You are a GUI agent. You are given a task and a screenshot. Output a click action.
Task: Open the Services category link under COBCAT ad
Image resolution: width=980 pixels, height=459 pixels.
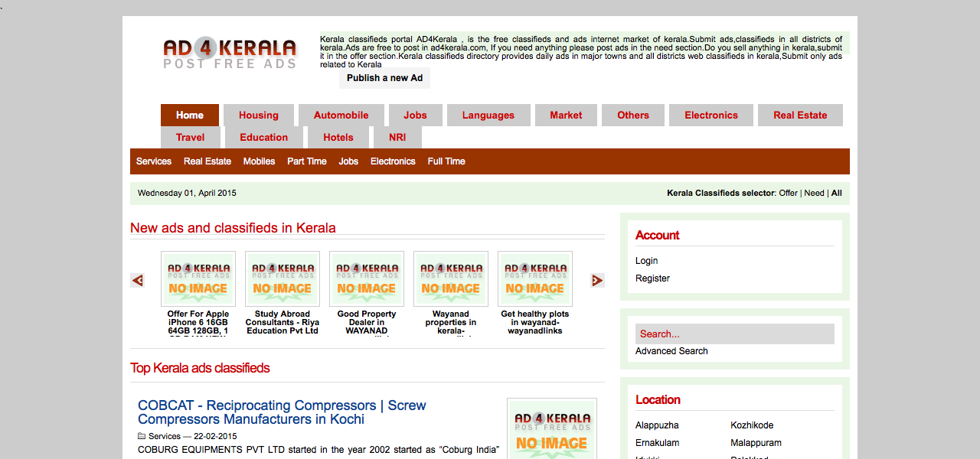[165, 437]
